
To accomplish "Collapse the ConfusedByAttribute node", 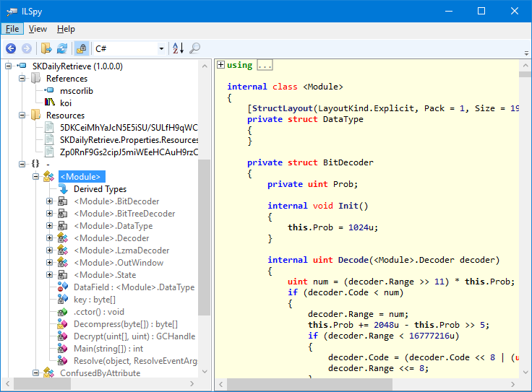I will [x=35, y=373].
